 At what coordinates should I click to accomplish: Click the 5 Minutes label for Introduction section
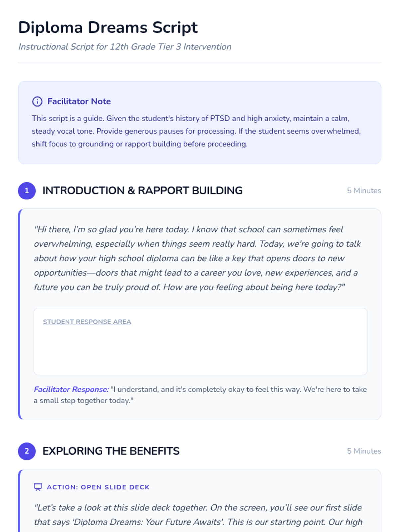coord(364,191)
